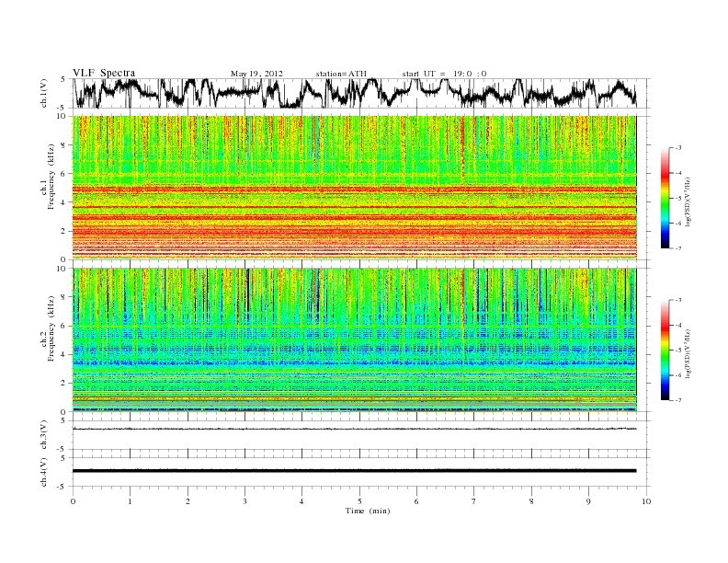
Task: Click the "7" tick label on the time axis
Action: [474, 501]
